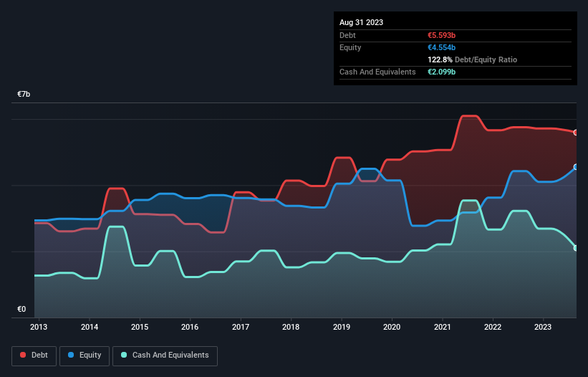588x377 pixels.
Task: Click the €2.099b cash value in tooltip
Action: click(442, 72)
